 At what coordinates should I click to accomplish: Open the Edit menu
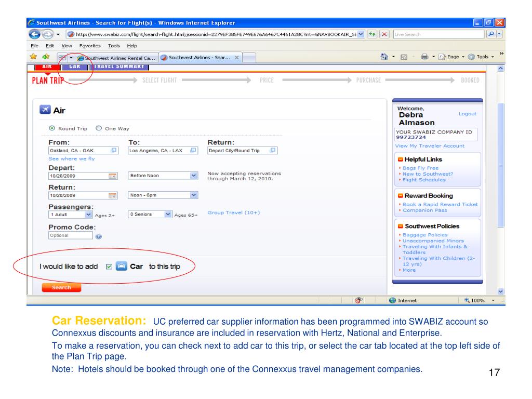pos(49,46)
